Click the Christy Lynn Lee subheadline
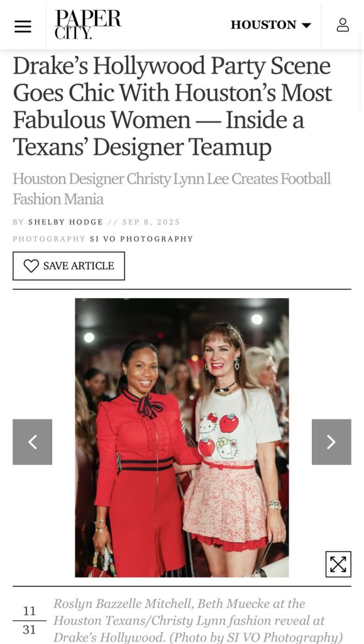 coord(172,189)
